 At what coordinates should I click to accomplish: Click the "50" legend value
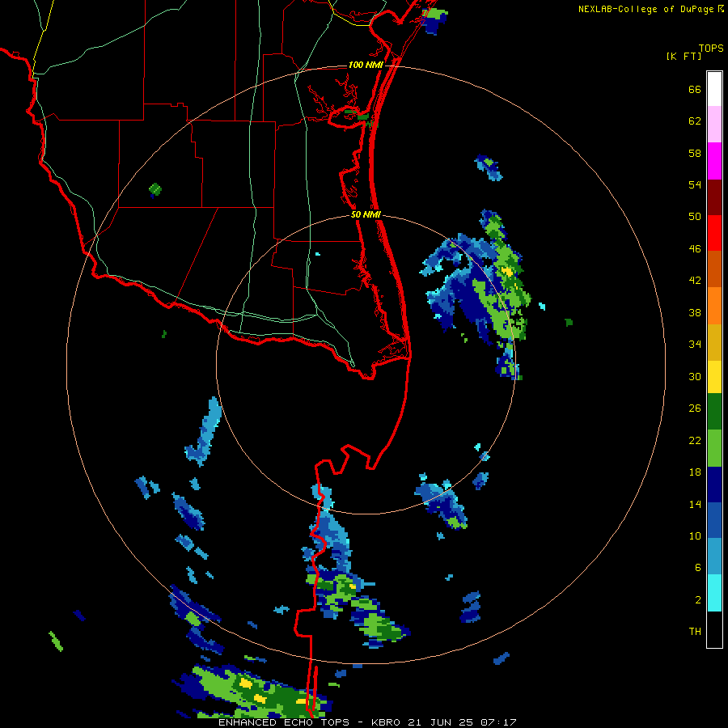[x=695, y=216]
